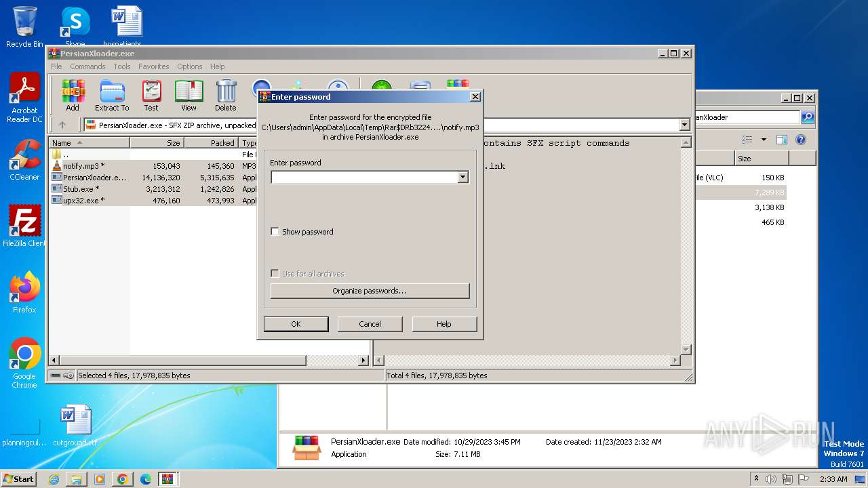Click the Extract To toolbar icon

(112, 95)
